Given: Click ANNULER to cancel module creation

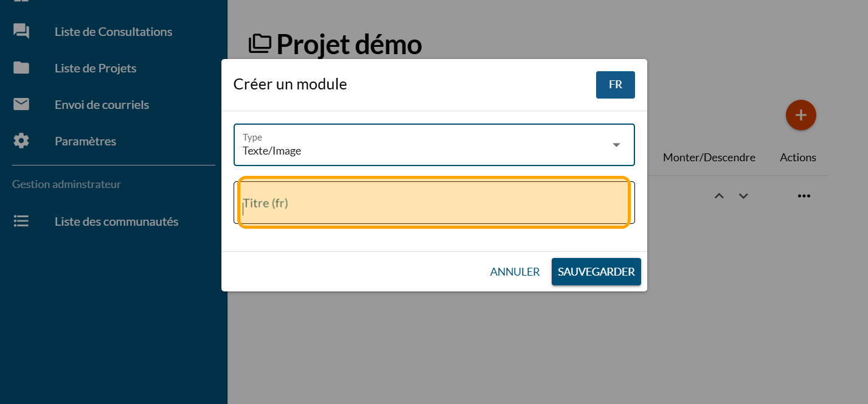Looking at the screenshot, I should (515, 272).
